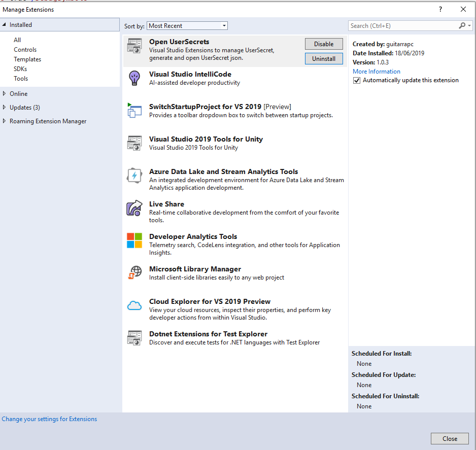Image resolution: width=476 pixels, height=450 pixels.
Task: Click the Scheduled For Install label
Action: point(382,354)
